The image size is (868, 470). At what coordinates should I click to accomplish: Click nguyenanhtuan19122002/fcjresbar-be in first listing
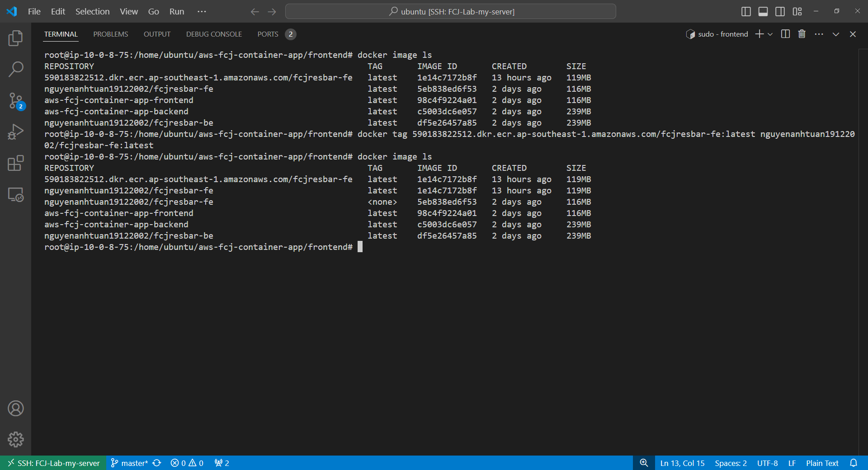point(129,123)
